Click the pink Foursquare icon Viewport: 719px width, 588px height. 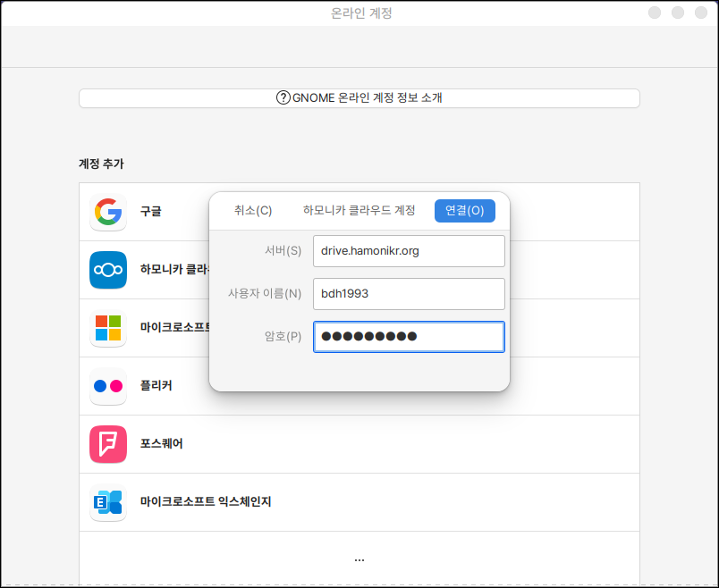pyautogui.click(x=108, y=444)
